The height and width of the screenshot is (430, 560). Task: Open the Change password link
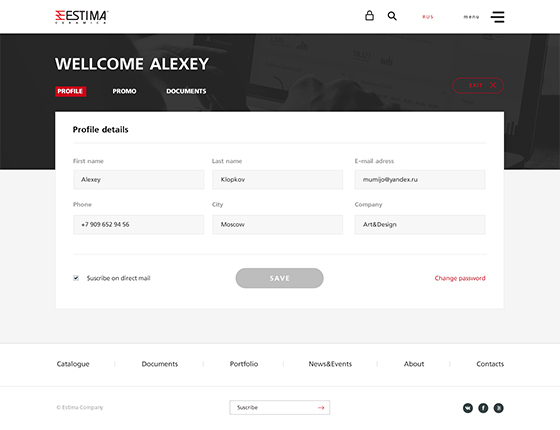[460, 278]
